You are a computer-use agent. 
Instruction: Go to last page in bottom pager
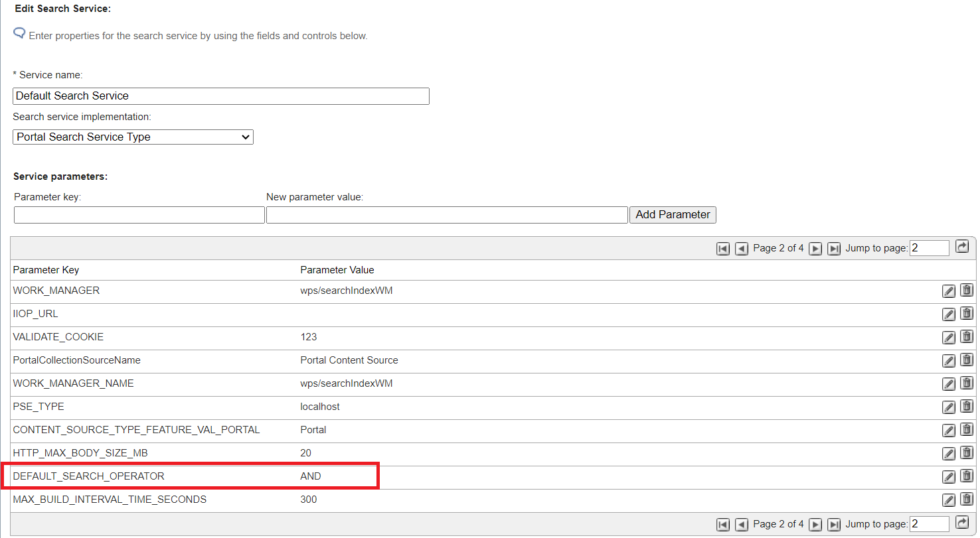point(835,525)
